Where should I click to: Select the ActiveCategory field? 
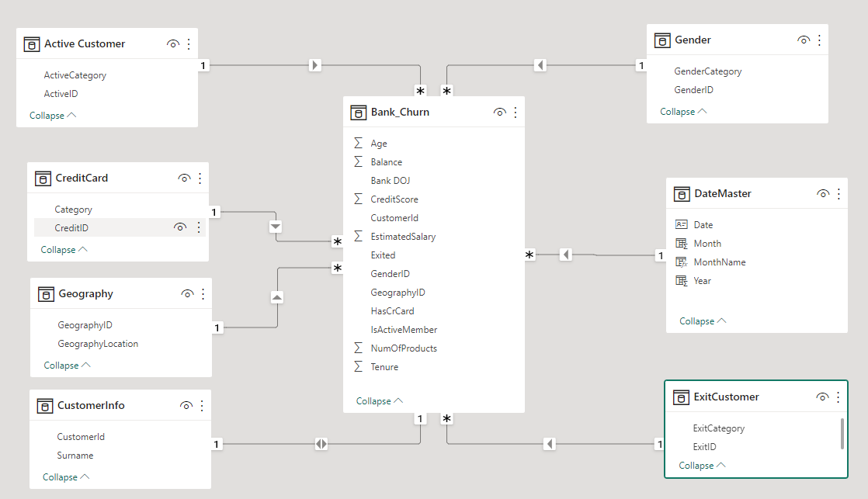click(x=75, y=75)
